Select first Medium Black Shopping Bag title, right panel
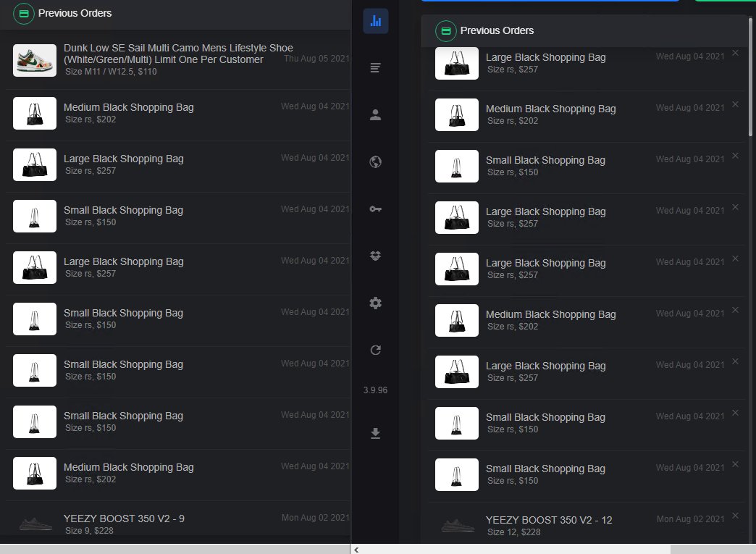756x554 pixels. click(550, 109)
